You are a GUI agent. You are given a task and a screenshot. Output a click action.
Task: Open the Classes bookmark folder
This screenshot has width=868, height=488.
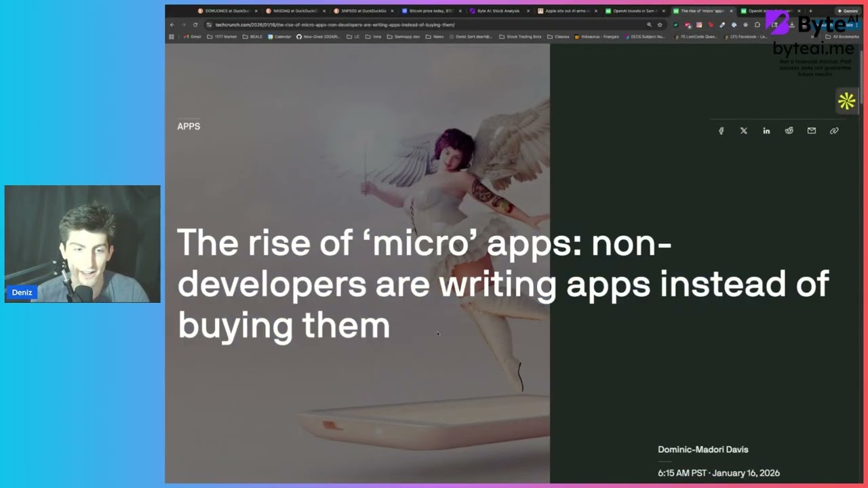[x=558, y=37]
